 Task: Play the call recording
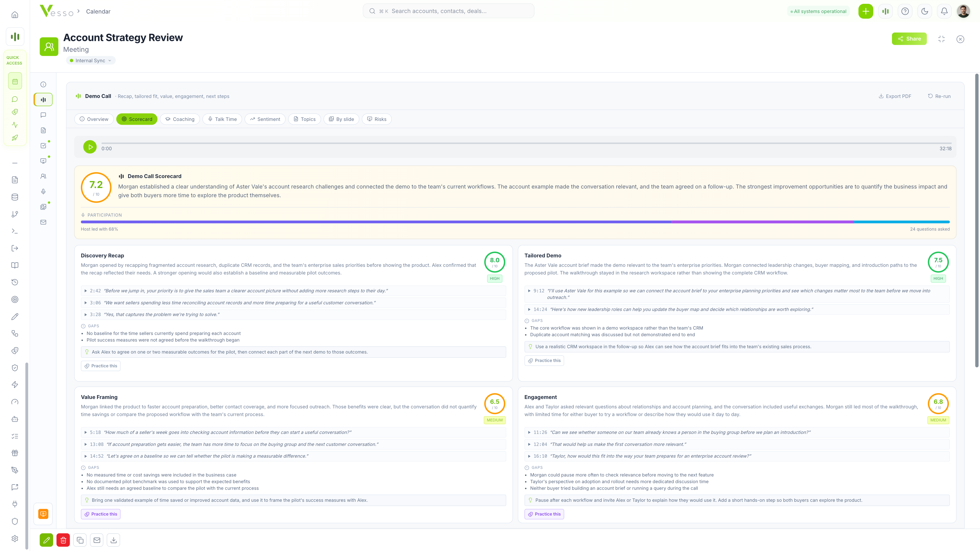(x=90, y=147)
